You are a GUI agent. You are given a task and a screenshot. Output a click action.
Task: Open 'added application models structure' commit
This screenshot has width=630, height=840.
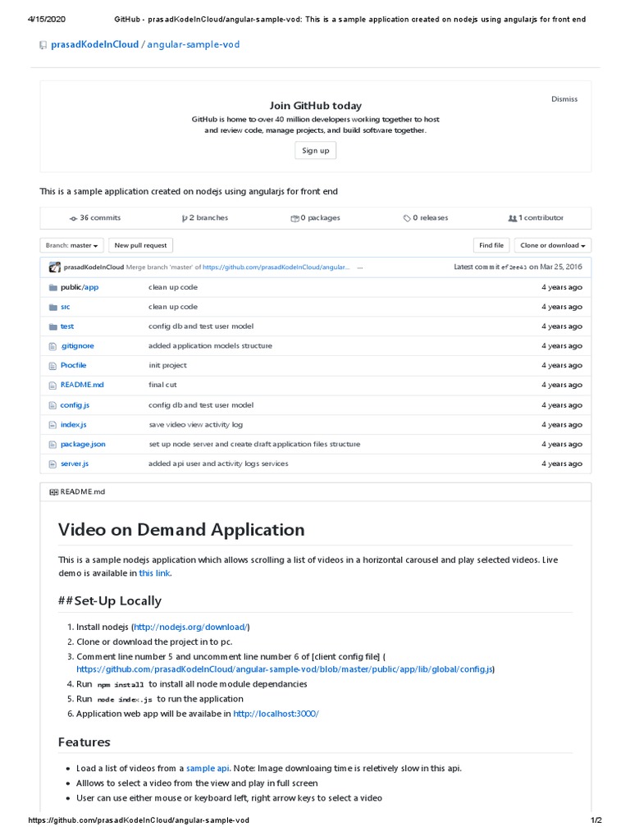[x=210, y=346]
